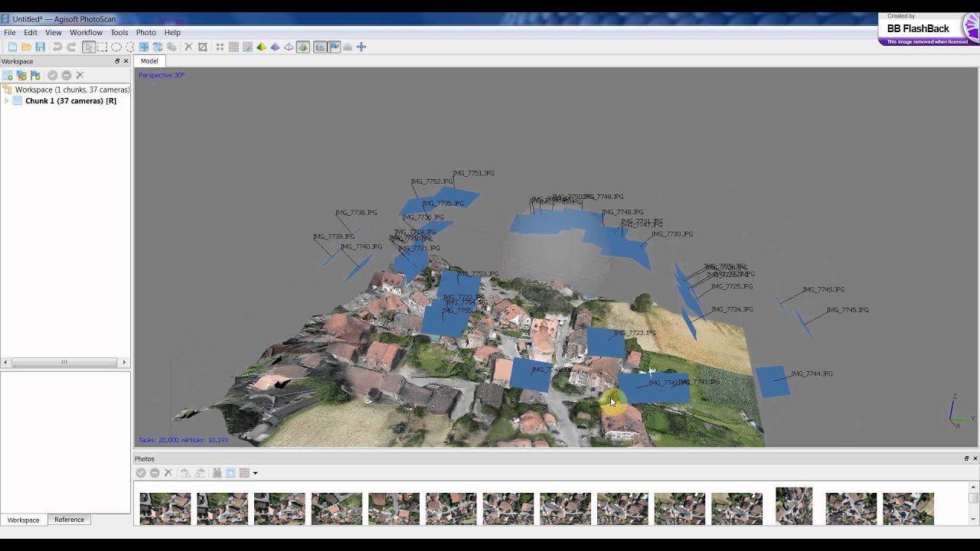The width and height of the screenshot is (980, 551).
Task: Click the IMG_7744.JPG camera label
Action: pos(812,373)
